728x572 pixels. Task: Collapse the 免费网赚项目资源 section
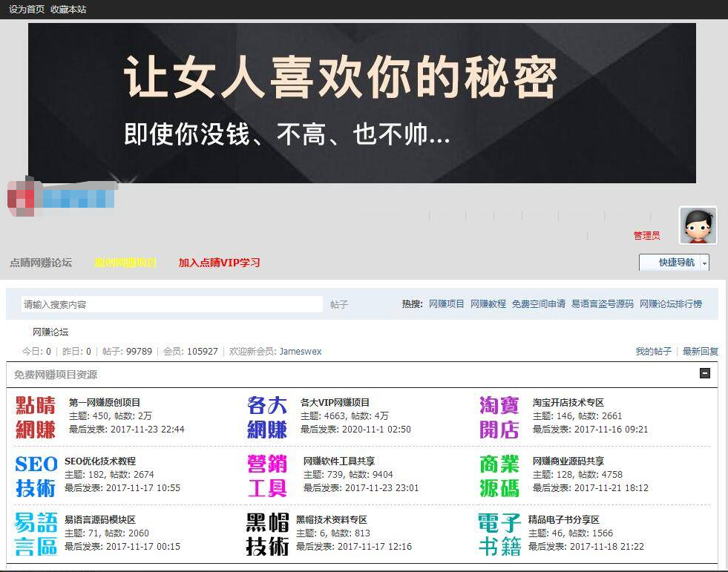[705, 374]
